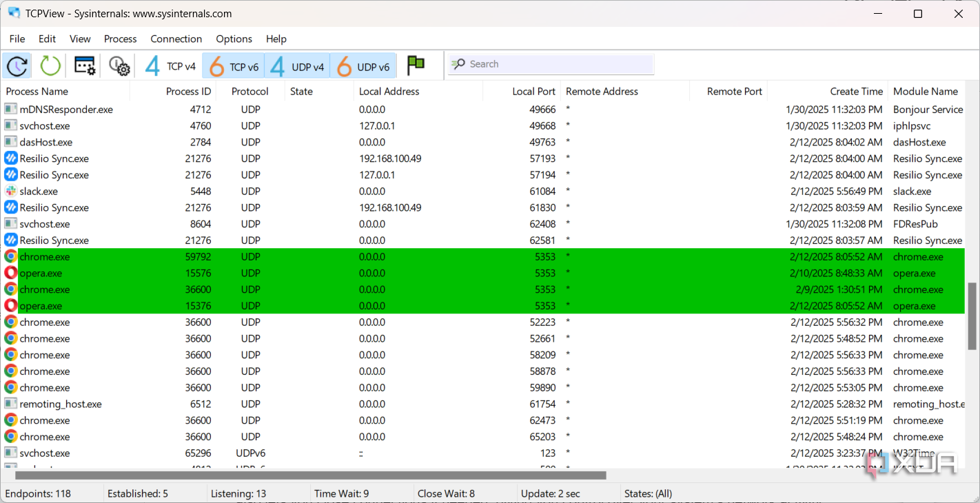Open the window-with-gear options icon in the toolbar
This screenshot has width=980, height=503.
click(85, 65)
